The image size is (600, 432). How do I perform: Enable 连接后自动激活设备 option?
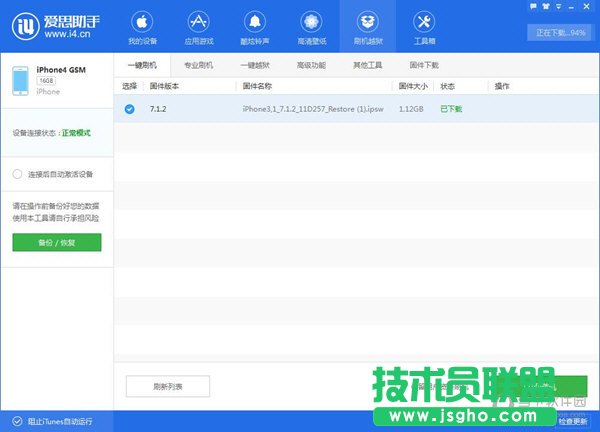point(17,174)
